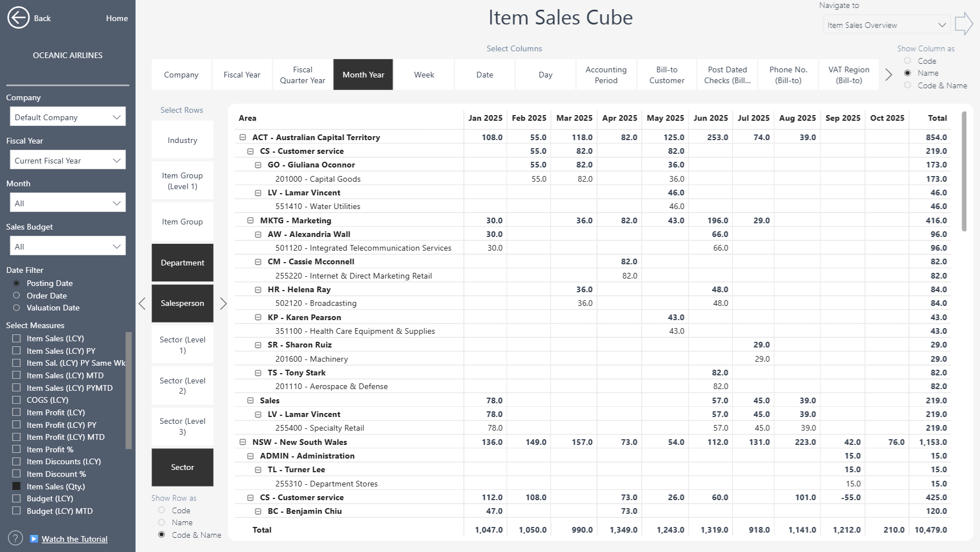Uncheck the Item Sales (Qty.) measure
Viewport: 980px width, 552px height.
click(x=17, y=486)
